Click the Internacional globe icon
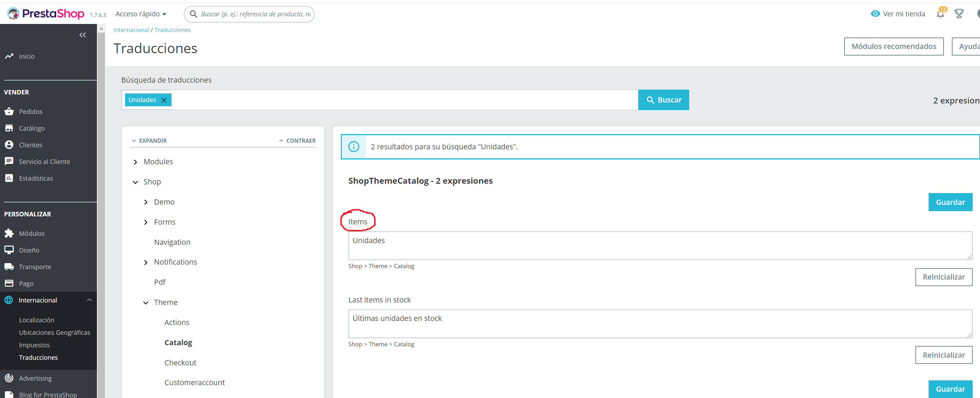This screenshot has width=980, height=398. [9, 300]
